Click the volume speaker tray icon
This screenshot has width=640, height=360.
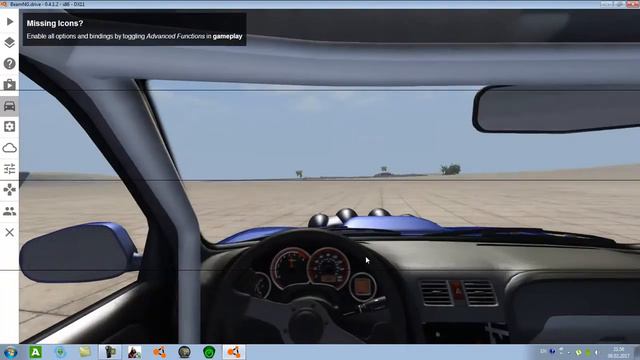pyautogui.click(x=596, y=352)
